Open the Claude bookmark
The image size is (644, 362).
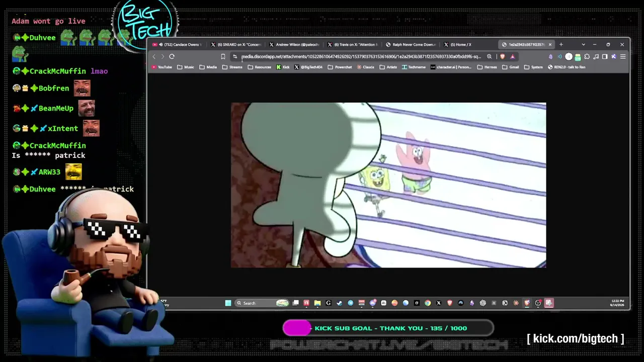click(366, 67)
